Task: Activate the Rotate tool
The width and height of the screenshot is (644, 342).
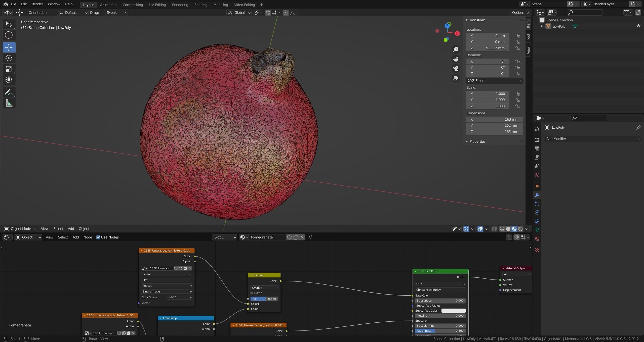Action: [9, 58]
